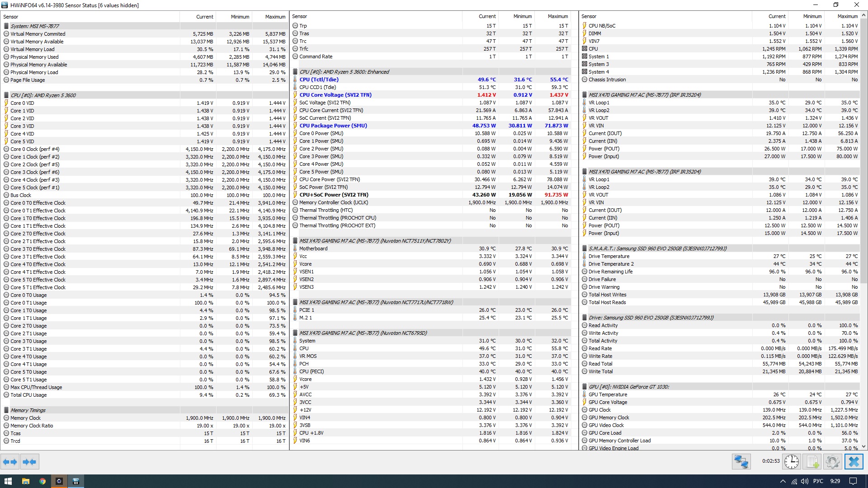Click the Memory Timings group header
The height and width of the screenshot is (488, 868).
click(28, 410)
